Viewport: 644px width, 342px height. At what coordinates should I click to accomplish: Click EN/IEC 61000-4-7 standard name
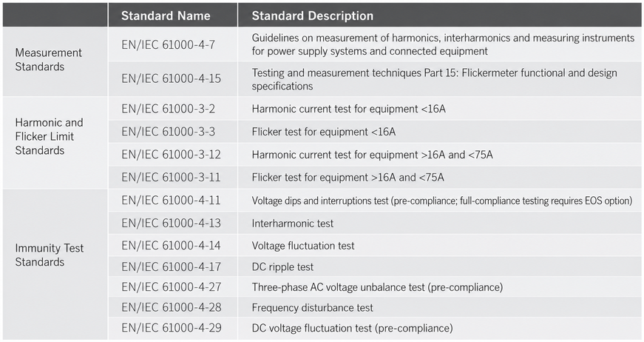168,44
